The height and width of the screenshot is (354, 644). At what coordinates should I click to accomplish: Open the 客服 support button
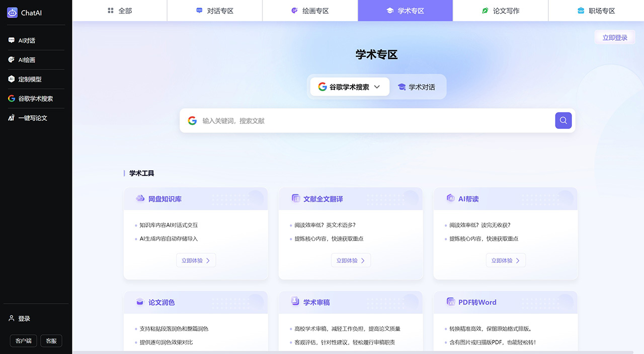pyautogui.click(x=51, y=341)
